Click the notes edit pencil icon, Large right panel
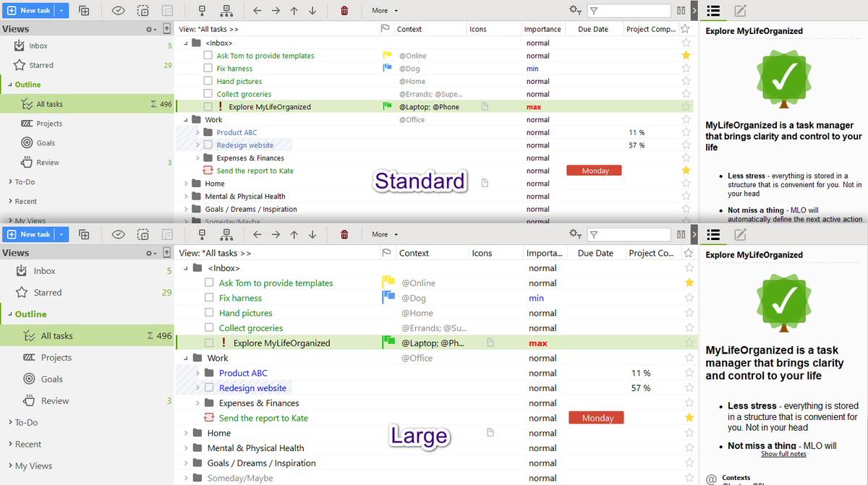868x485 pixels. [x=740, y=234]
